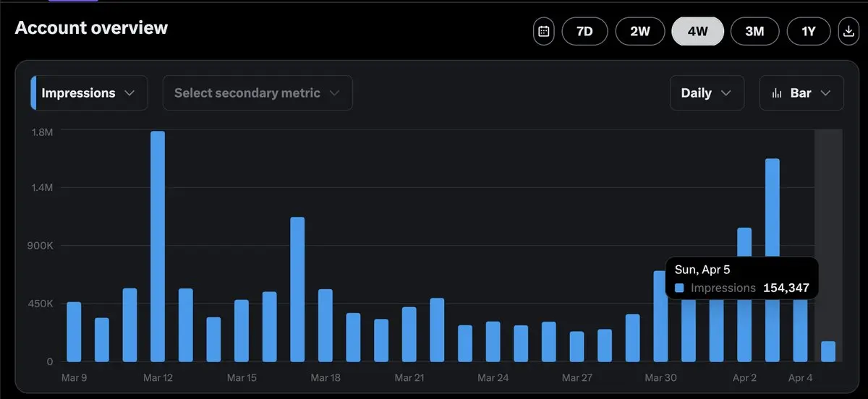868x399 pixels.
Task: Click the Sun, Apr 5 tooltip date
Action: tap(702, 270)
